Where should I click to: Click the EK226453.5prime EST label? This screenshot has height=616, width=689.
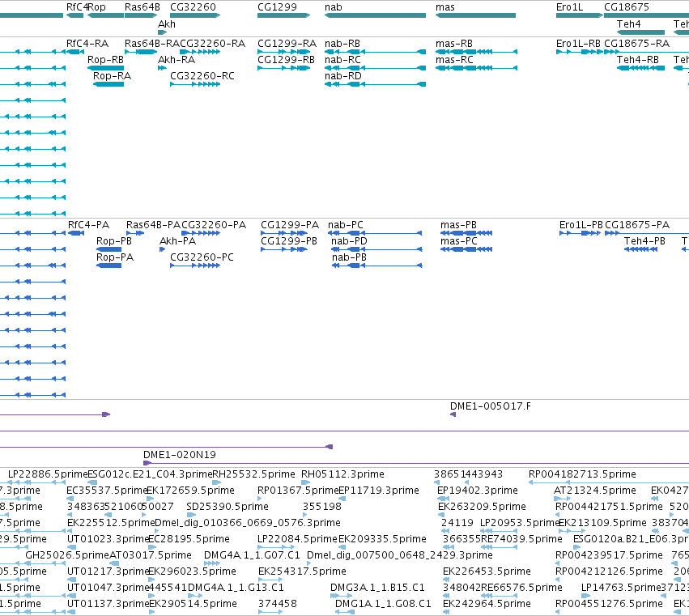487,571
